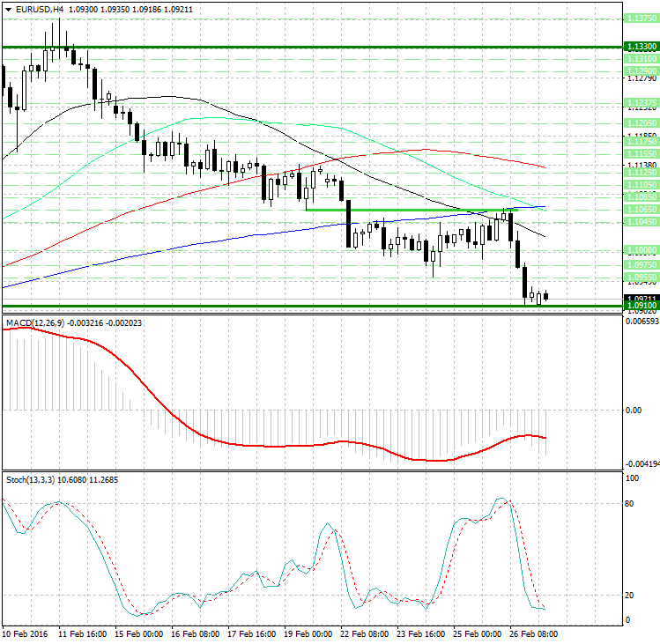Screen dimensions: 660x644
Task: Select the short green horizontal line near 1.10650
Action: (411, 210)
